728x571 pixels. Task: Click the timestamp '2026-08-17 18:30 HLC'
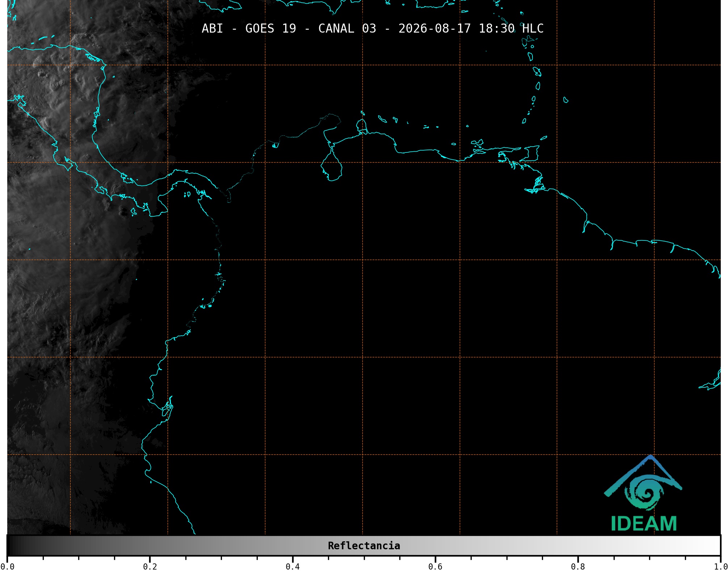pos(471,29)
